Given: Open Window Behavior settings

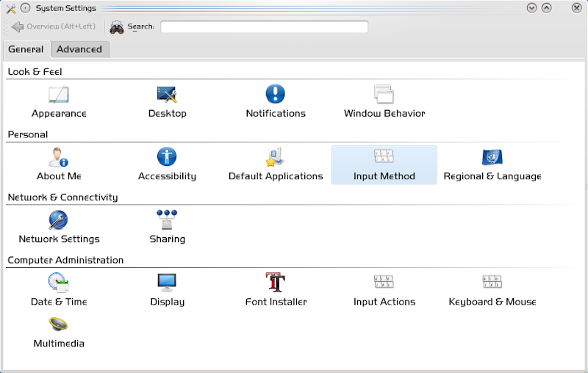Looking at the screenshot, I should [x=384, y=95].
